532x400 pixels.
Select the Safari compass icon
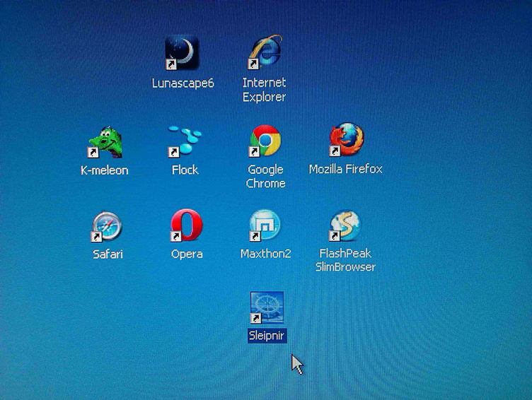[107, 226]
